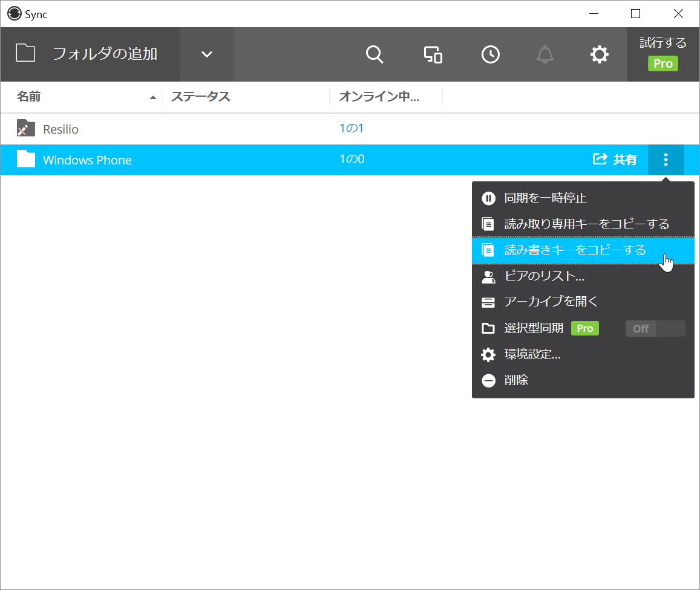Screen dimensions: 700x590
Task: Click the ステータス column header
Action: [x=200, y=97]
